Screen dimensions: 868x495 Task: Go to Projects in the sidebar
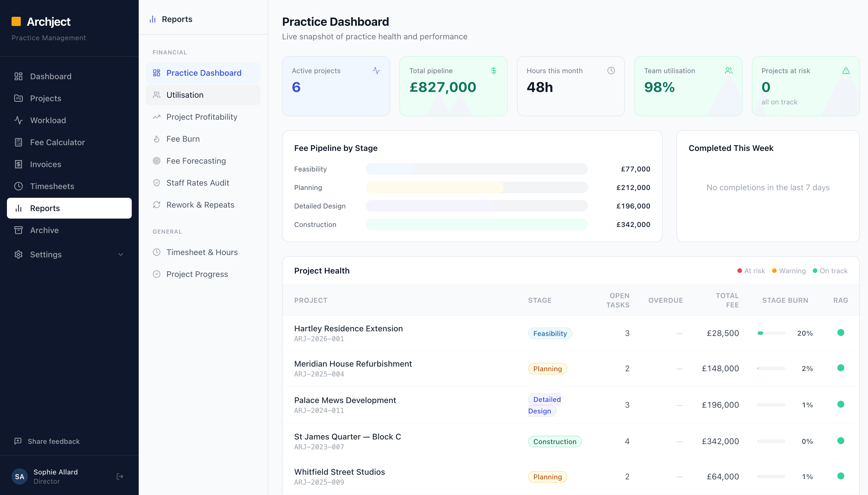point(69,98)
